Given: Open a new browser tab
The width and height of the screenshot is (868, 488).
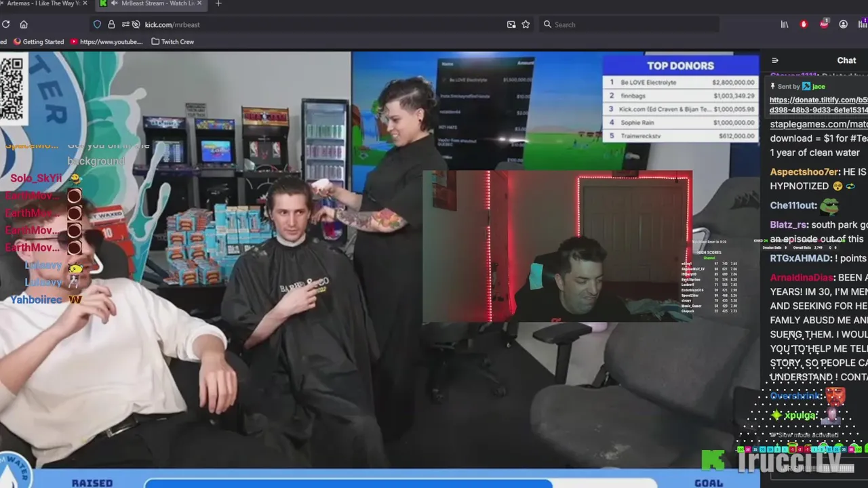Looking at the screenshot, I should point(218,3).
